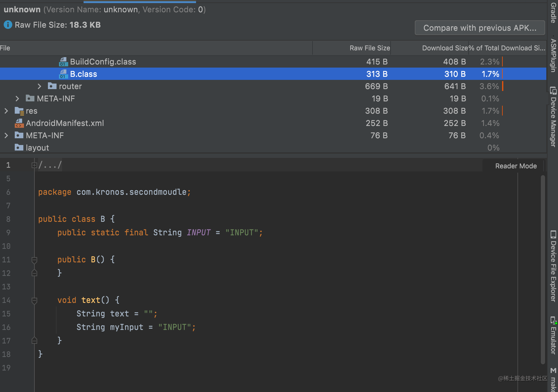Click 'Raw File Size: 18.3 KB' label
This screenshot has height=392, width=558.
click(x=58, y=25)
